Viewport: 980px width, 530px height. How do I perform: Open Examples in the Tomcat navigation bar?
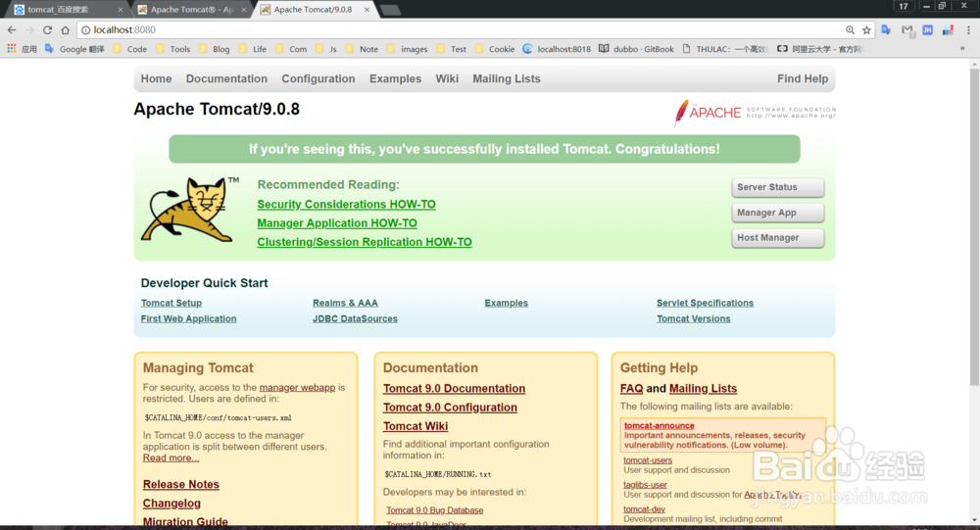tap(396, 78)
